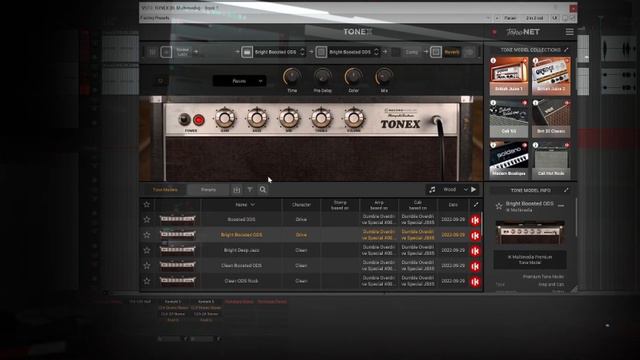Favorite the Bright Deep Jazz row

coord(147,250)
